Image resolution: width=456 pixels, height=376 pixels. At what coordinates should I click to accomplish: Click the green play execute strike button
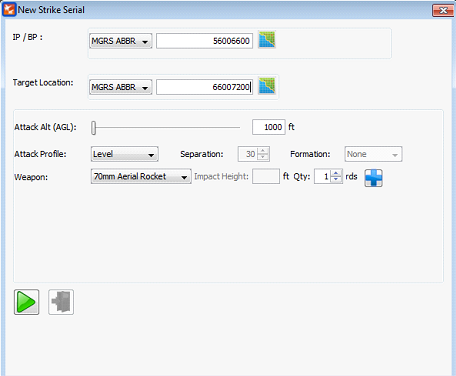coord(26,302)
